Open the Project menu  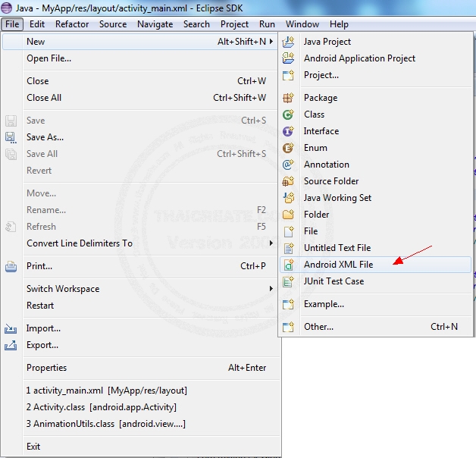[x=234, y=24]
